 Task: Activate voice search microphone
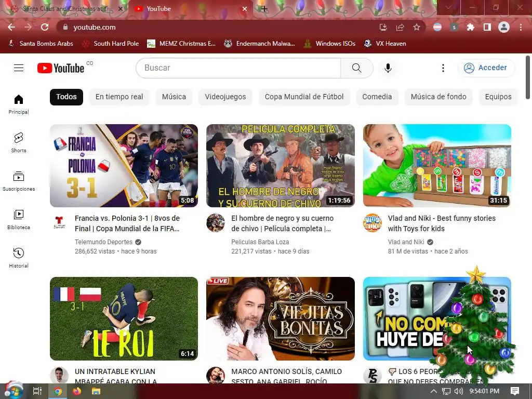coord(388,68)
